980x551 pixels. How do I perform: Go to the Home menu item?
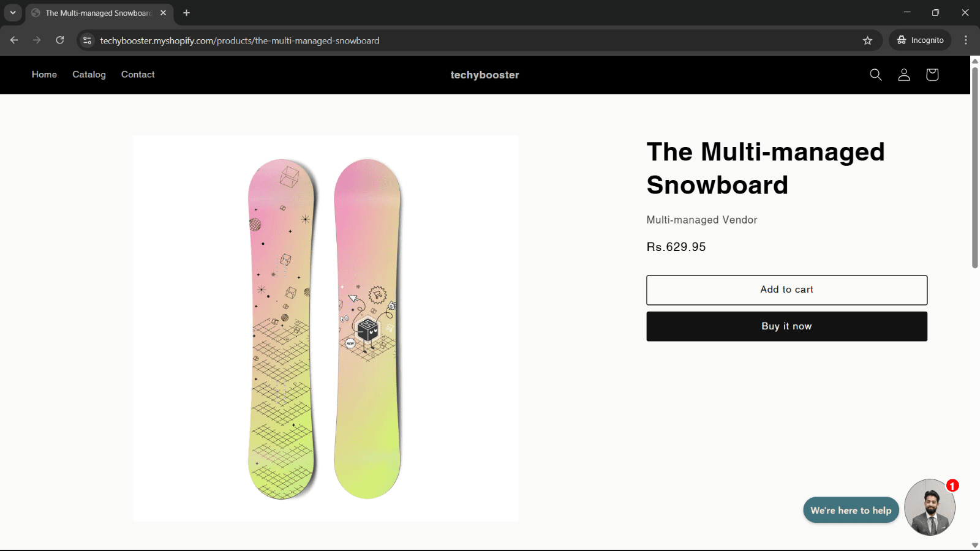point(44,75)
